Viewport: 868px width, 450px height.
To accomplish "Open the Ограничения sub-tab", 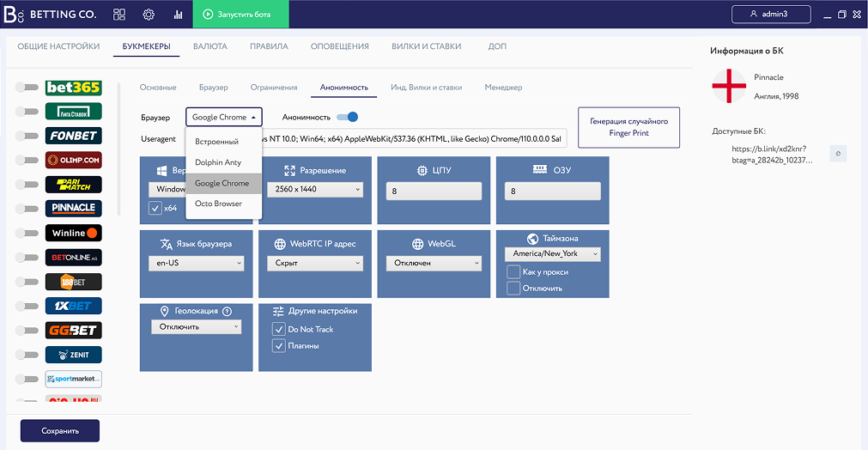I will (274, 88).
